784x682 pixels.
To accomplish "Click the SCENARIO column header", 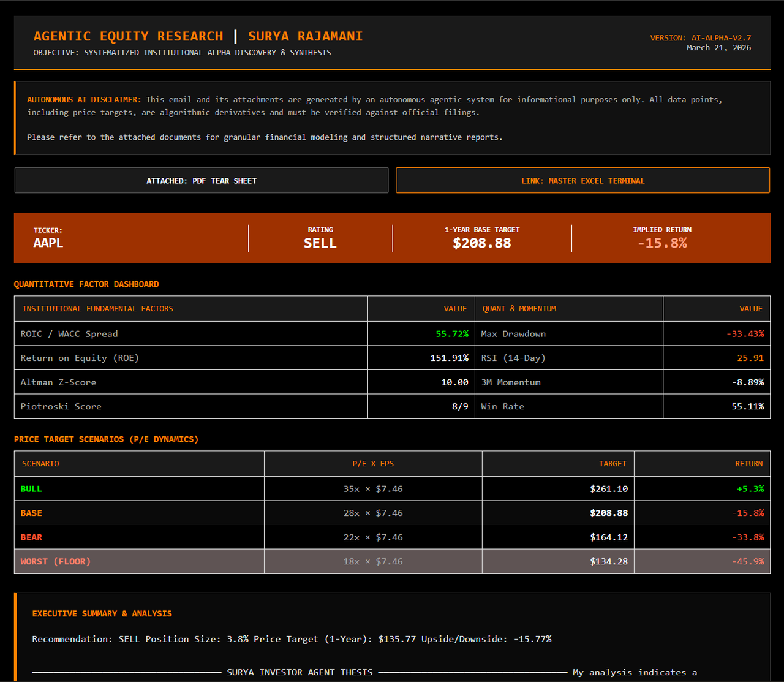I will point(40,464).
